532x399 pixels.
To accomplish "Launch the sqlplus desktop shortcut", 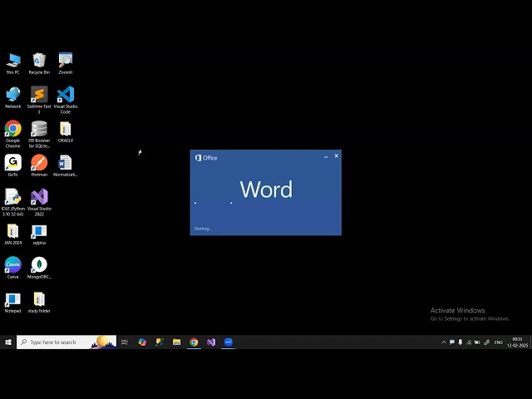I will 39,234.
